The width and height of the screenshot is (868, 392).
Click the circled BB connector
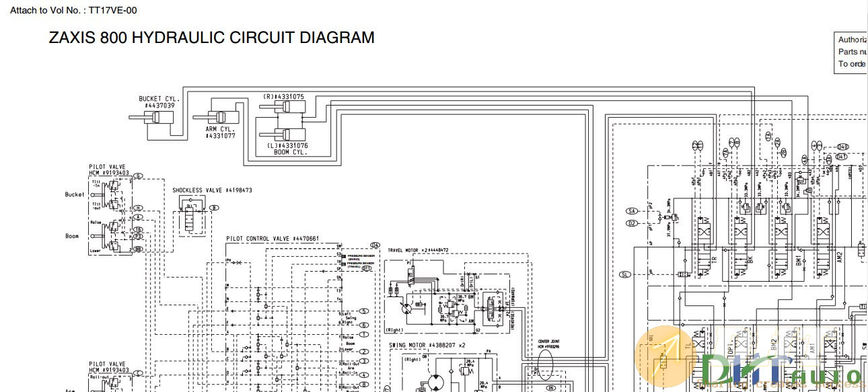click(x=137, y=249)
